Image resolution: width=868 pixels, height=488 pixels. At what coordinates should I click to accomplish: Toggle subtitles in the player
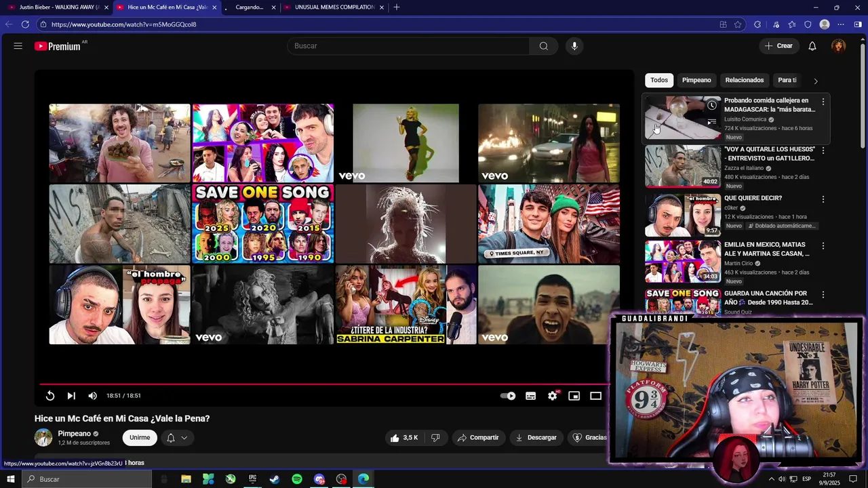(x=531, y=396)
